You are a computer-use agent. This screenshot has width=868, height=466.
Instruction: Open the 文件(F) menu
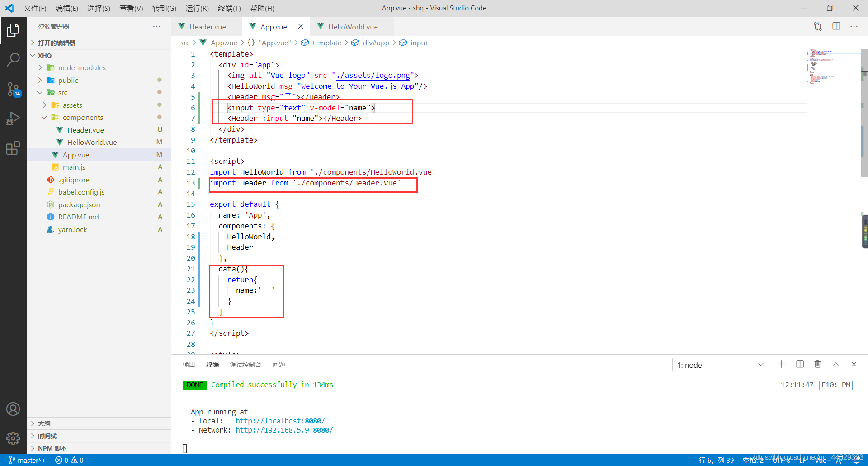[x=35, y=8]
